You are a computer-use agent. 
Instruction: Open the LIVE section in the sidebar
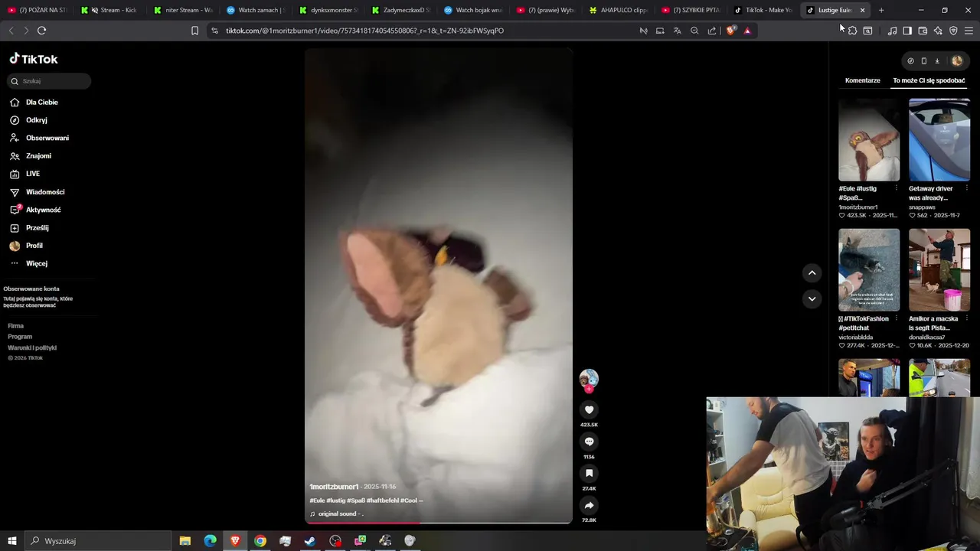pos(33,174)
